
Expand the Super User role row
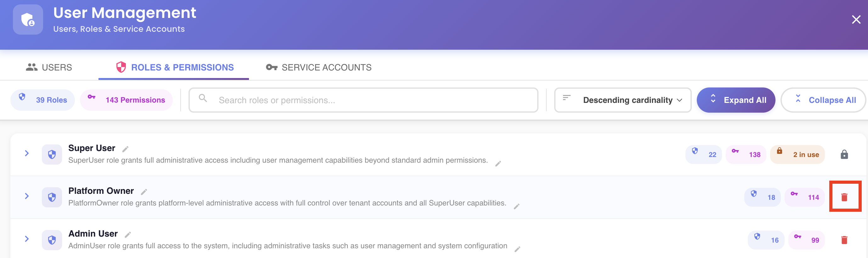[27, 153]
